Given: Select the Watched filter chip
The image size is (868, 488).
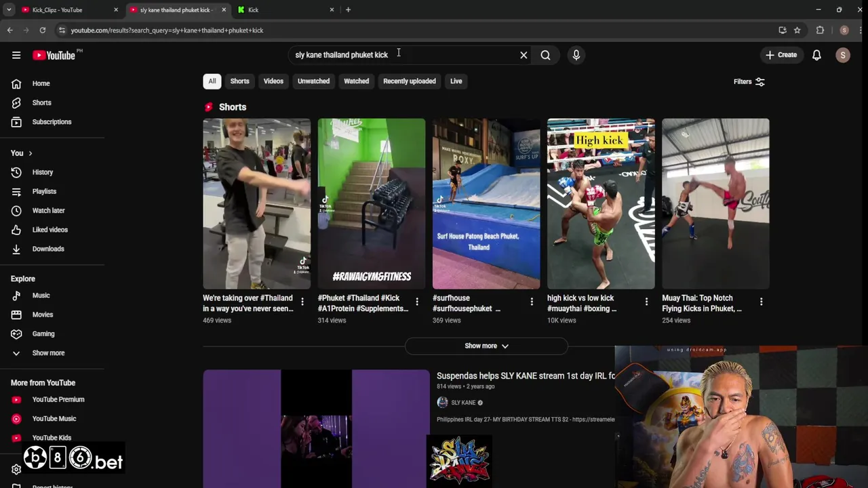Looking at the screenshot, I should pos(356,81).
